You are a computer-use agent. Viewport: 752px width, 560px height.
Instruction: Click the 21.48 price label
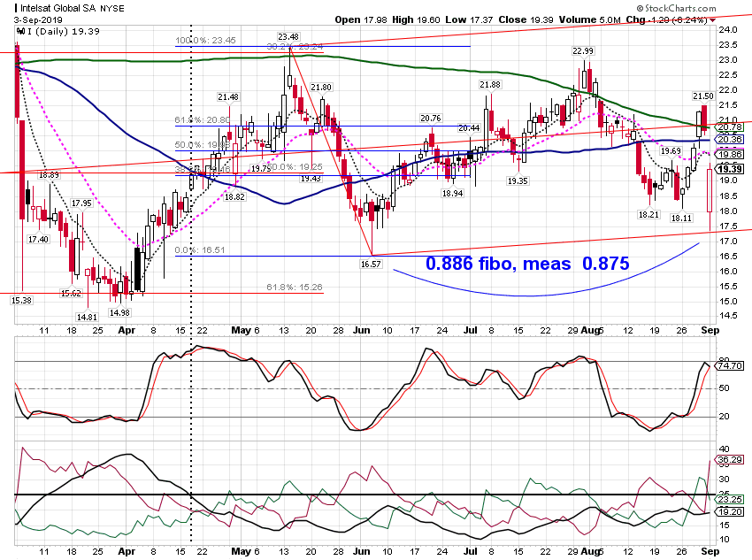227,96
